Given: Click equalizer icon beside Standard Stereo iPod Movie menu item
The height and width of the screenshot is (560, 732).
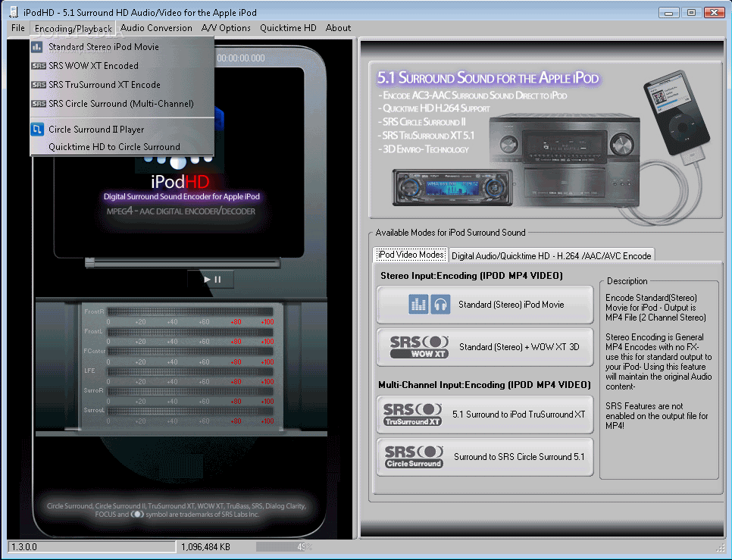Looking at the screenshot, I should 37,47.
